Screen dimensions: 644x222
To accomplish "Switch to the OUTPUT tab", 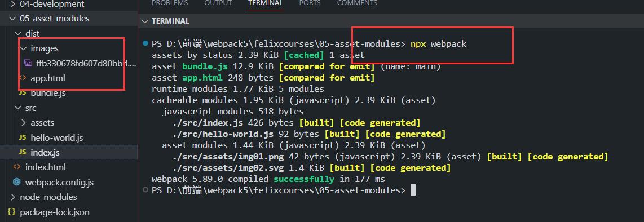I will click(218, 3).
